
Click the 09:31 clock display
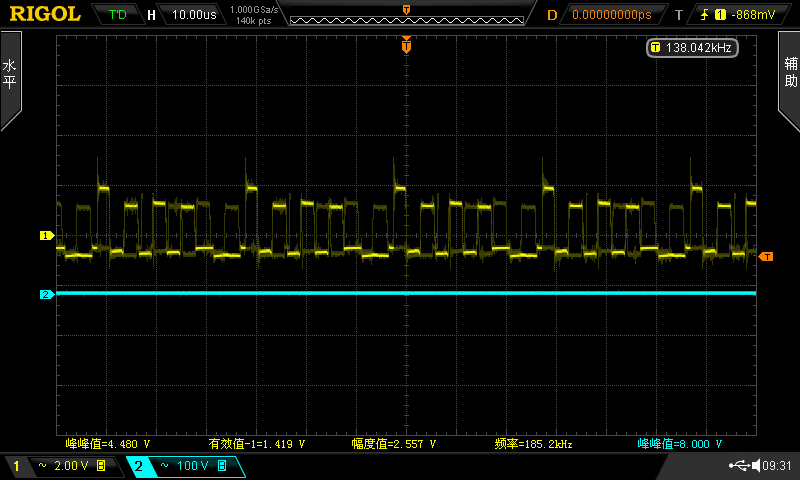[777, 465]
